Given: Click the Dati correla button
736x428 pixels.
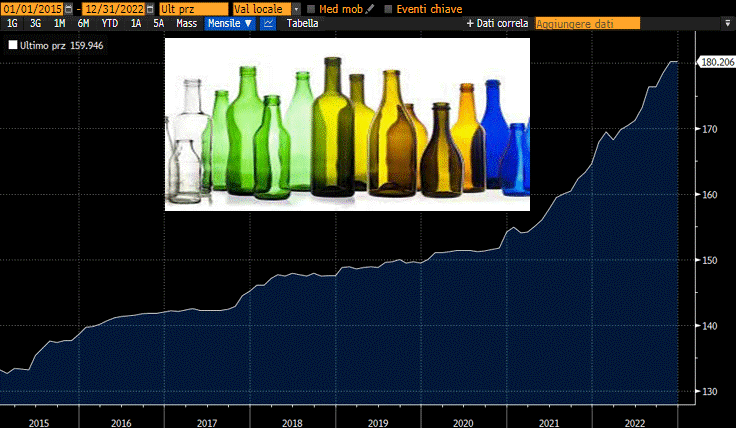Looking at the screenshot, I should (x=497, y=23).
